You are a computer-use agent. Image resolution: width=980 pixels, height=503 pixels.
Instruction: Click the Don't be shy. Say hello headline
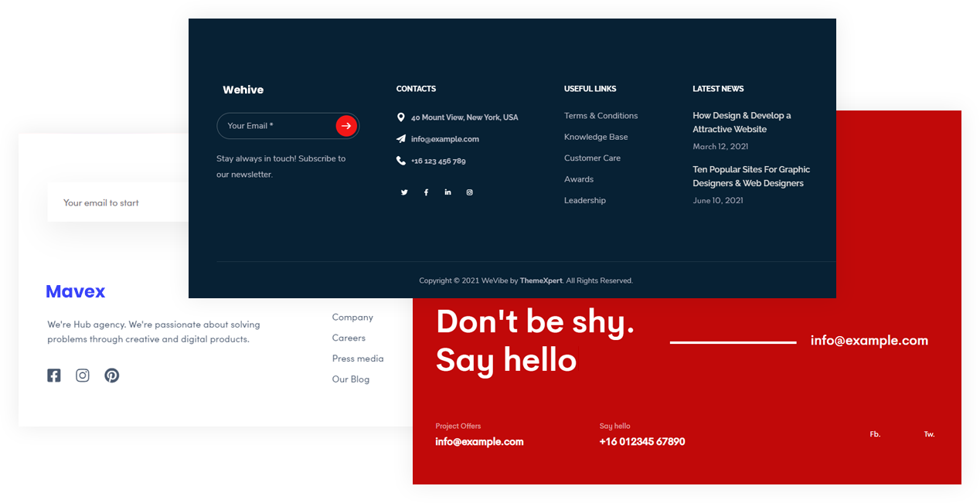pyautogui.click(x=535, y=341)
